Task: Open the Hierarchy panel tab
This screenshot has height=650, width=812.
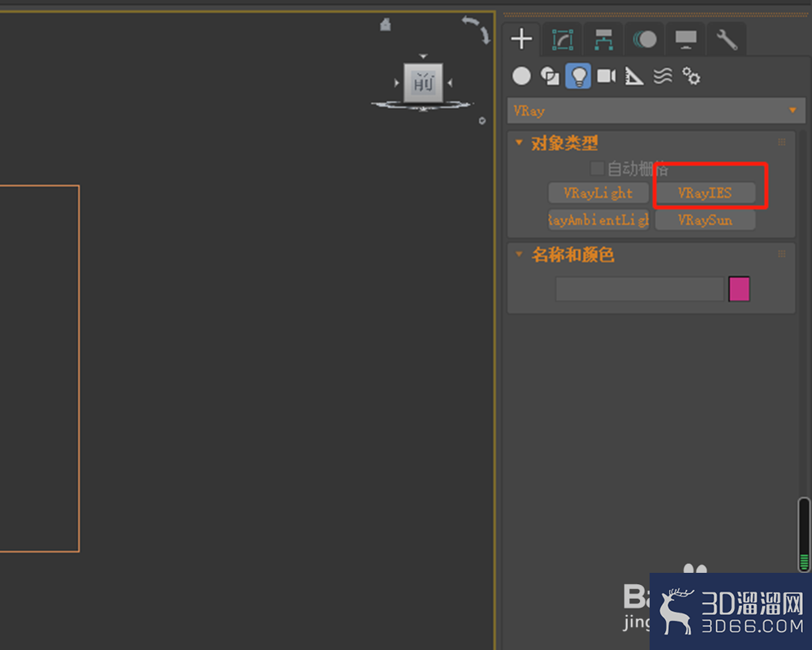Action: pyautogui.click(x=603, y=39)
